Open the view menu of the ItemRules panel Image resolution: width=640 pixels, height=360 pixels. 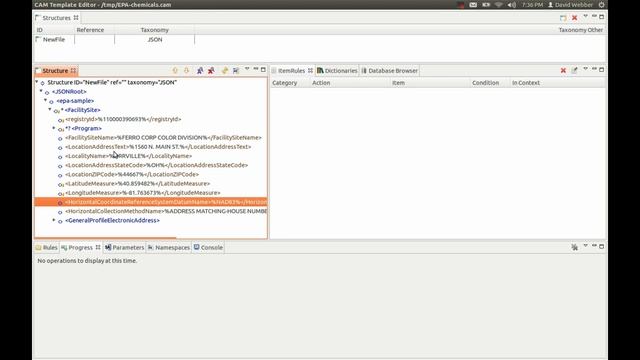point(585,69)
